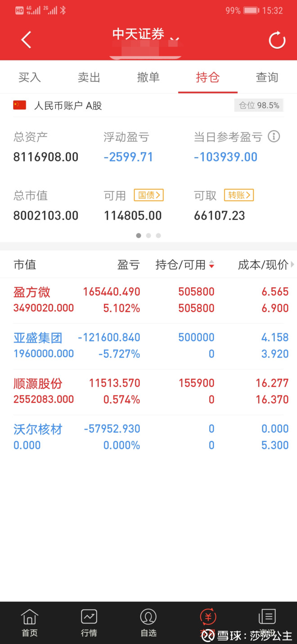
Task: Tap 亚盛集团 loss -121600.840
Action: 109,337
